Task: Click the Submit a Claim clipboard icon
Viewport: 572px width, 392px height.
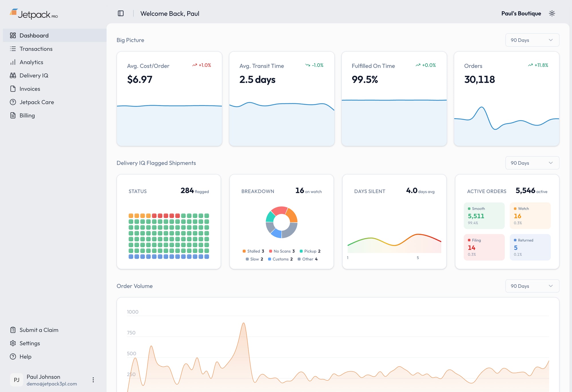Action: pos(13,330)
